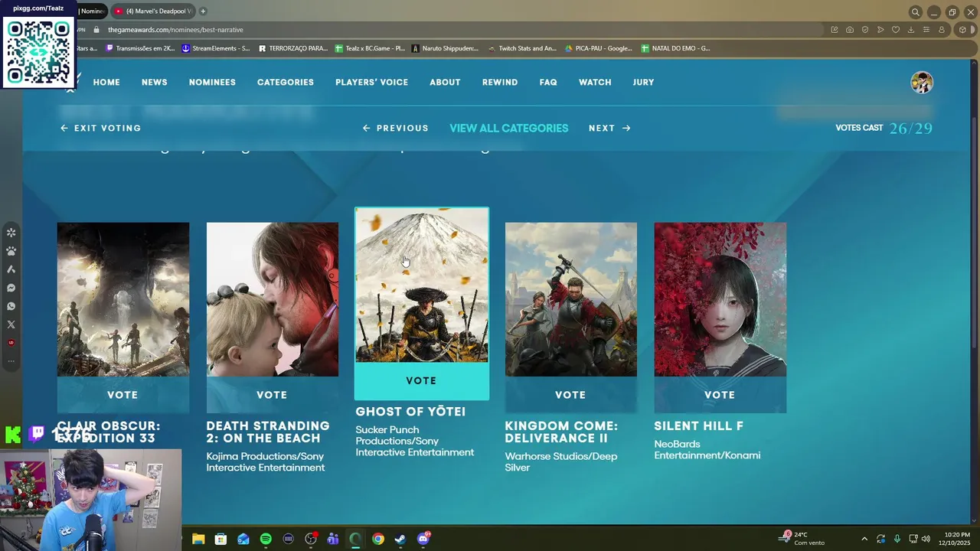The image size is (980, 551).
Task: Open WhatsApp in browser sidebar
Action: click(11, 306)
